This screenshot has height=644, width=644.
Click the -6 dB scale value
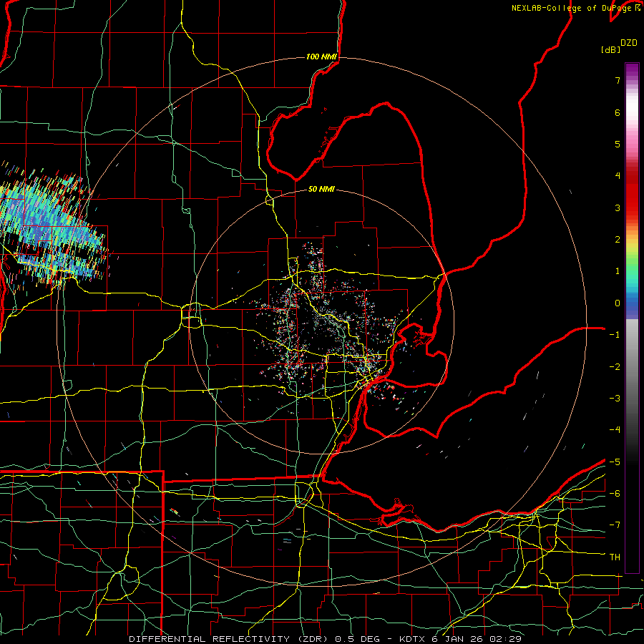click(x=615, y=494)
